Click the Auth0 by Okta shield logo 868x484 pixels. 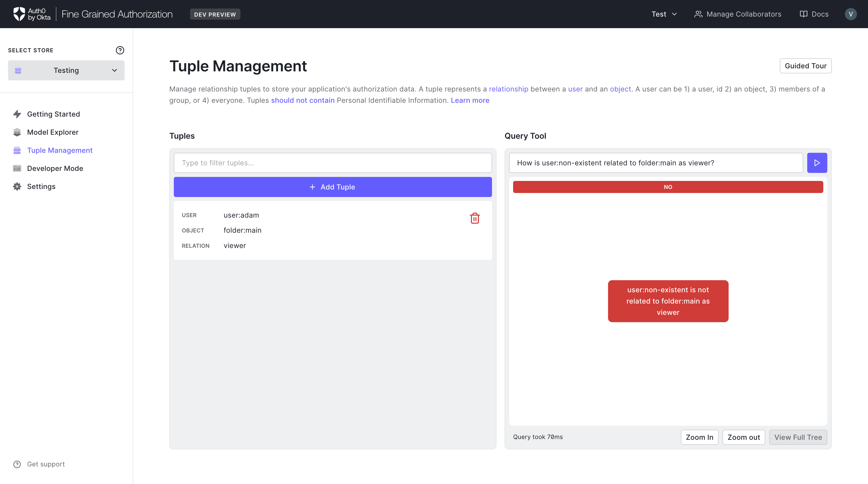pyautogui.click(x=19, y=14)
